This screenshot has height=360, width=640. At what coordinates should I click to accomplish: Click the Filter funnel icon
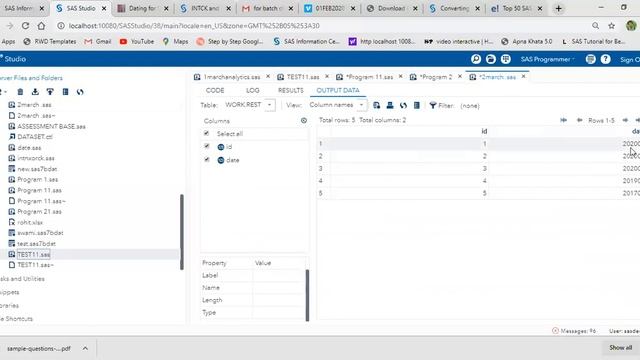pos(433,105)
